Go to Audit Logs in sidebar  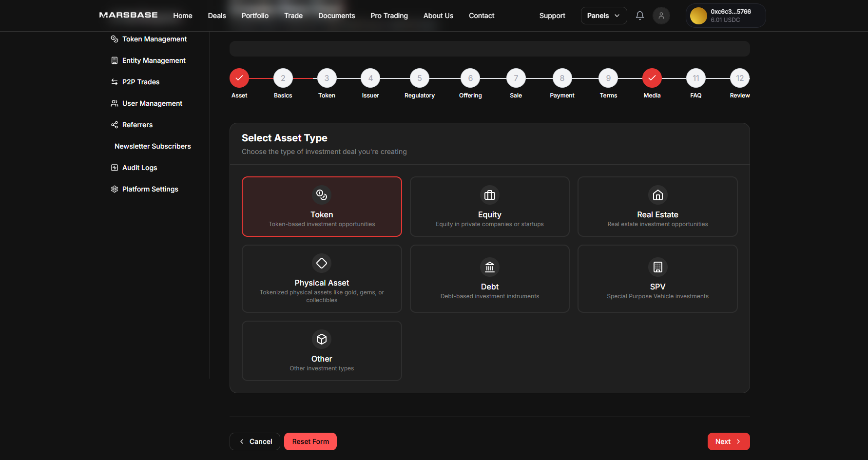(x=139, y=168)
